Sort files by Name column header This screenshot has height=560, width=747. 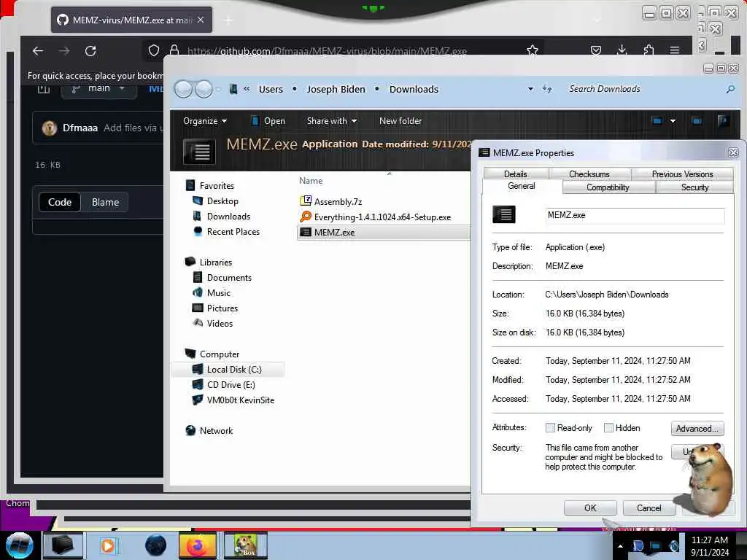[x=311, y=181]
